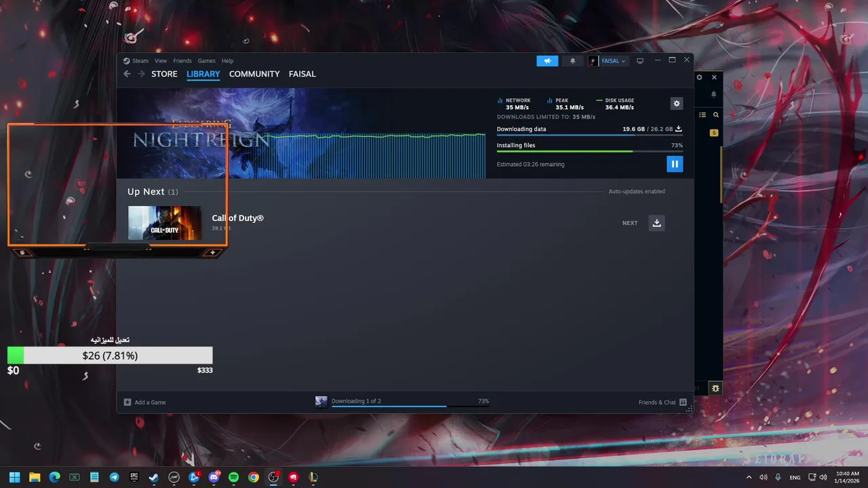Open the Games menu
Image resolution: width=868 pixels, height=488 pixels.
[207, 61]
